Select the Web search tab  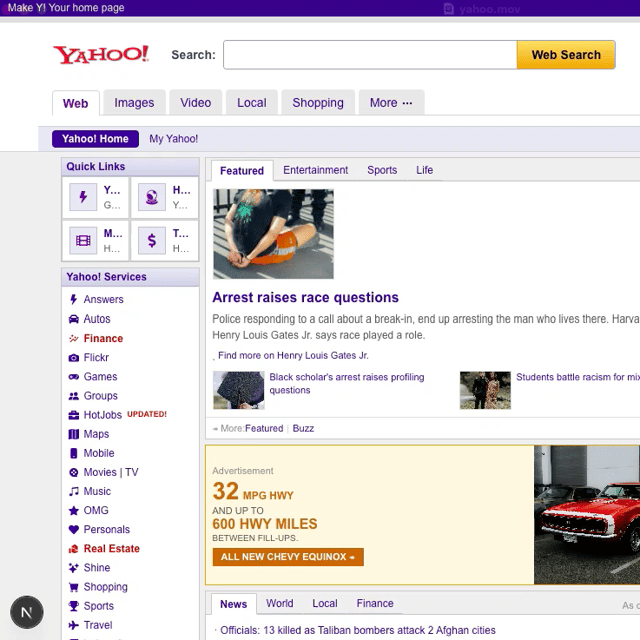click(76, 103)
